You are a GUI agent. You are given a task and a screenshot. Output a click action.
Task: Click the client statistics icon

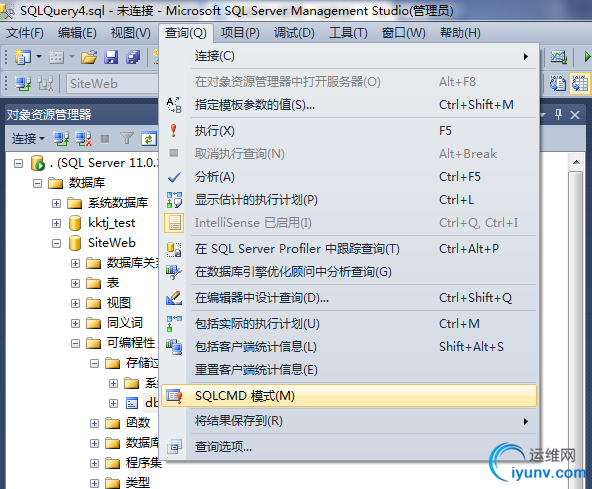click(174, 347)
